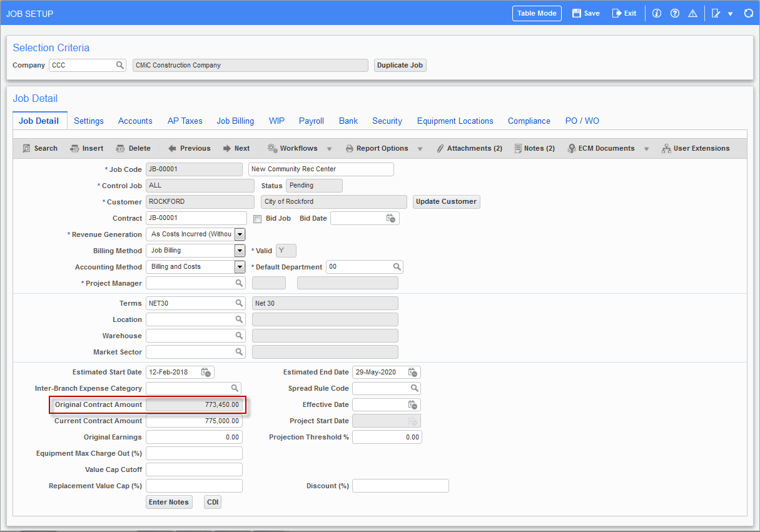The width and height of the screenshot is (760, 532).
Task: Advance to Next record using arrow icon
Action: coord(226,148)
